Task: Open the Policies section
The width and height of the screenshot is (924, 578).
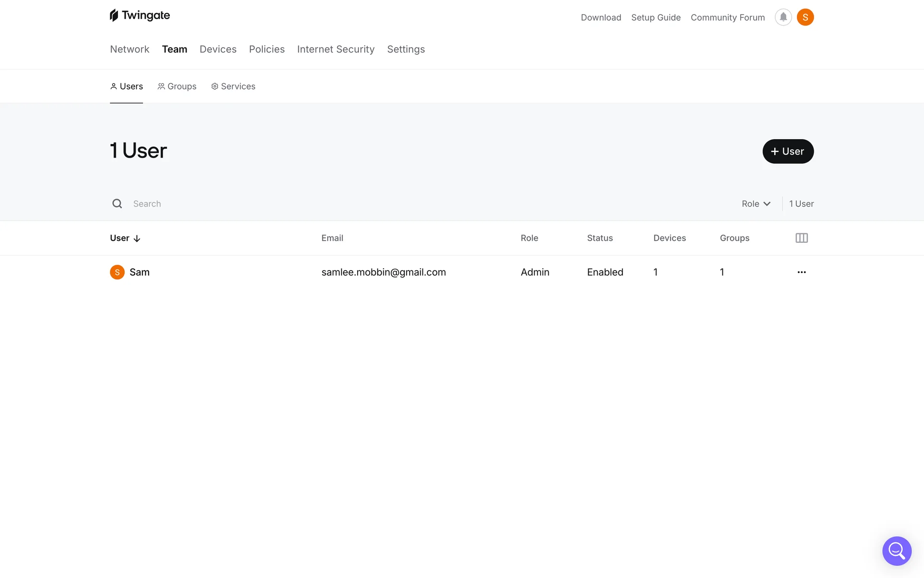Action: tap(267, 49)
